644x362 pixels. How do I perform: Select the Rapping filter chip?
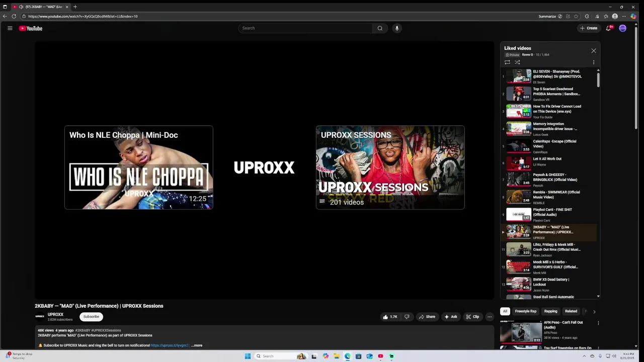click(551, 311)
